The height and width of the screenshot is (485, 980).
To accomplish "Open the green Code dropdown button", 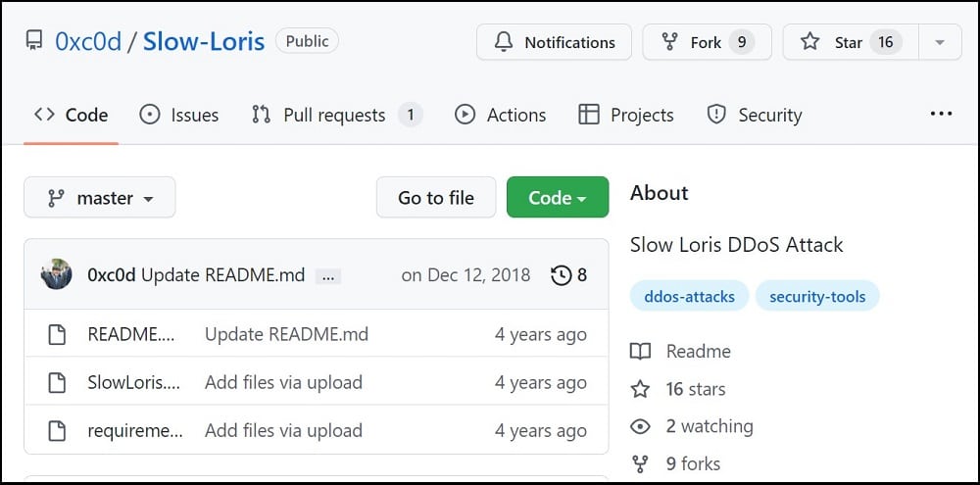I will coord(558,198).
